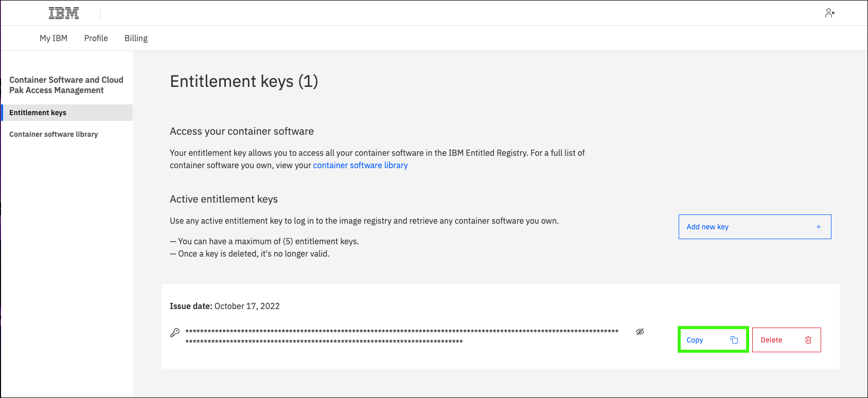Open the My IBM menu item
The width and height of the screenshot is (868, 398).
(x=54, y=38)
